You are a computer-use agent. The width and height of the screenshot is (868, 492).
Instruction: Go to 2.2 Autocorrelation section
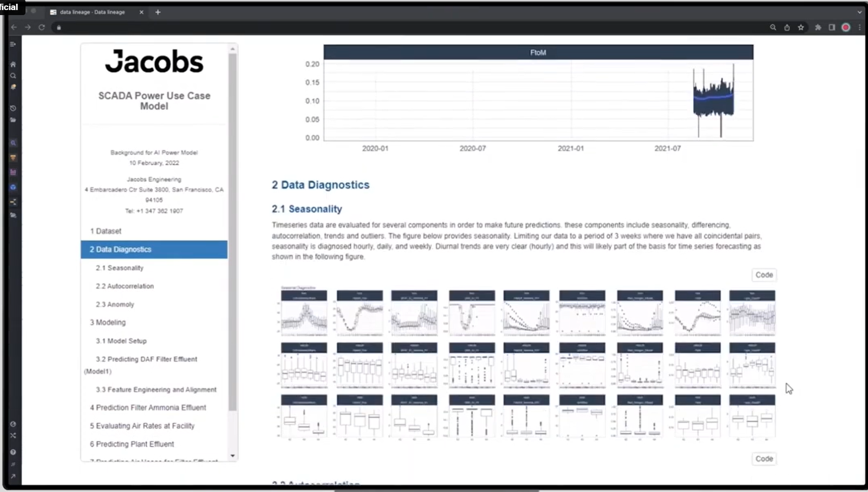pos(125,286)
